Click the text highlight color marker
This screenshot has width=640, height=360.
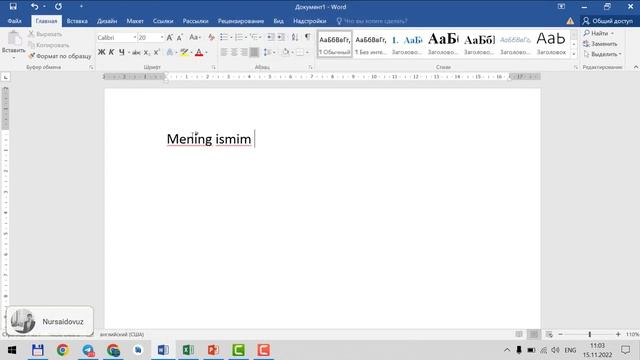click(x=184, y=52)
